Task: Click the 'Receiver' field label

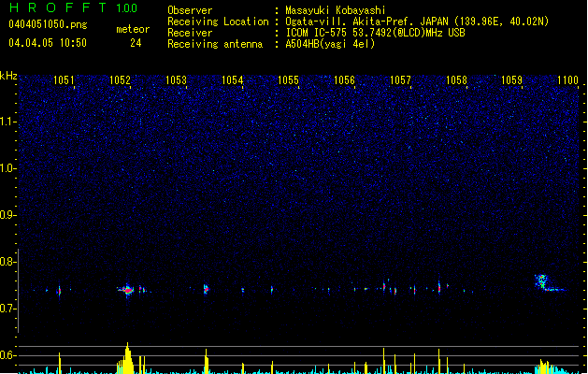Action: point(190,33)
